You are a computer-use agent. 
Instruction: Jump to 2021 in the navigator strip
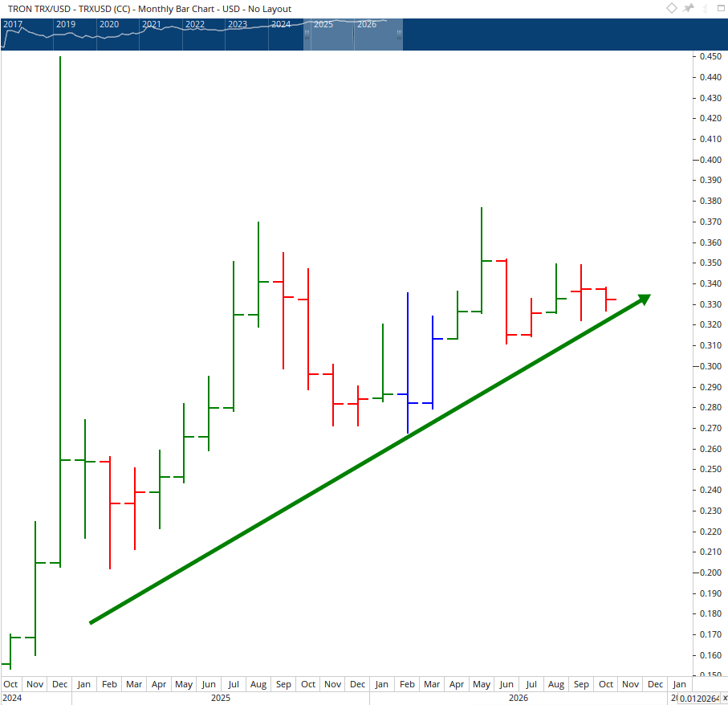152,24
